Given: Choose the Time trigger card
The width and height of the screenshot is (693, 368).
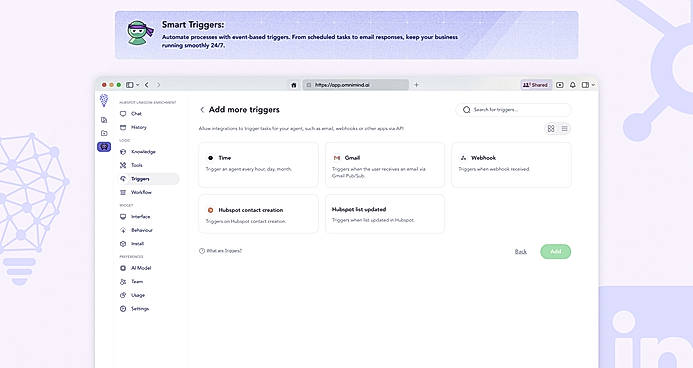Looking at the screenshot, I should click(258, 165).
